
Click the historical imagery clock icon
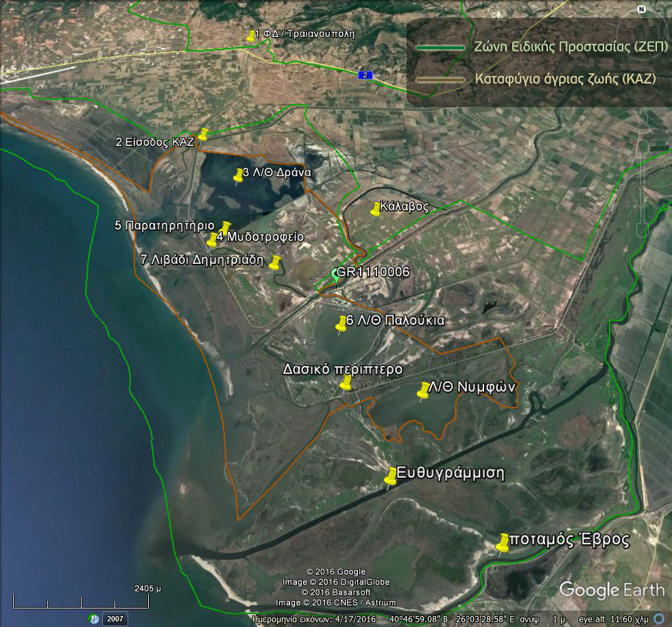93,619
